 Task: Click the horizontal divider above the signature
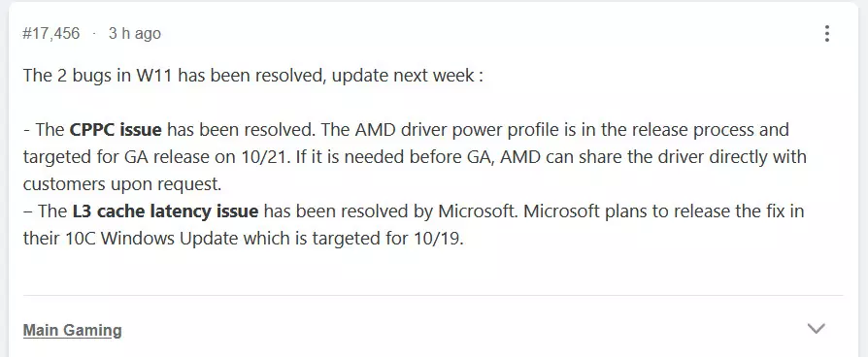tap(433, 296)
